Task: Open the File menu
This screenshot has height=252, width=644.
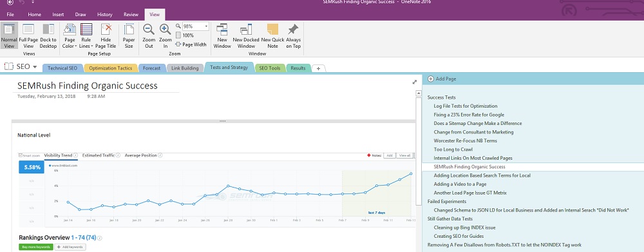Action: click(10, 14)
